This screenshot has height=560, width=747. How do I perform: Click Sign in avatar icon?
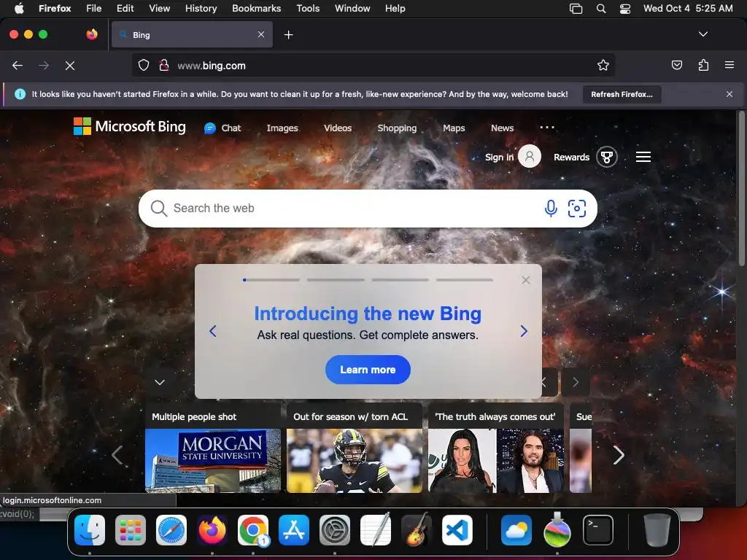pyautogui.click(x=530, y=156)
